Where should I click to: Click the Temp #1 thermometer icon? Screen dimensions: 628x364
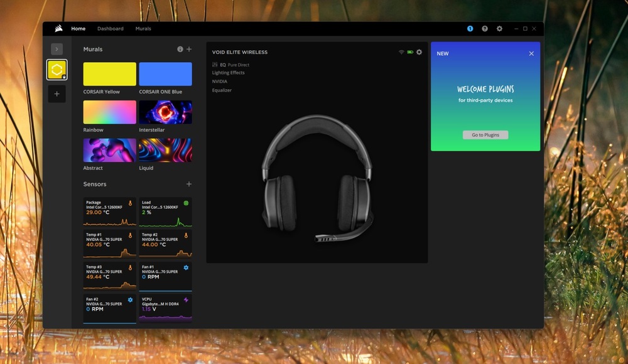(x=130, y=235)
